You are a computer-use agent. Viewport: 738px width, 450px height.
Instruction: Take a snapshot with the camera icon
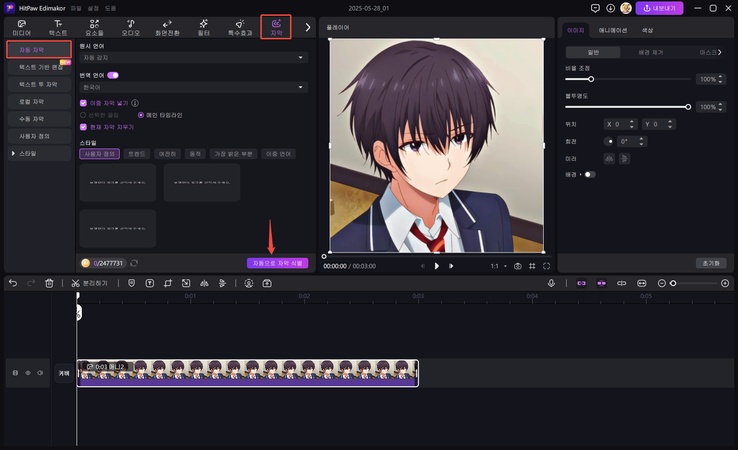click(517, 266)
